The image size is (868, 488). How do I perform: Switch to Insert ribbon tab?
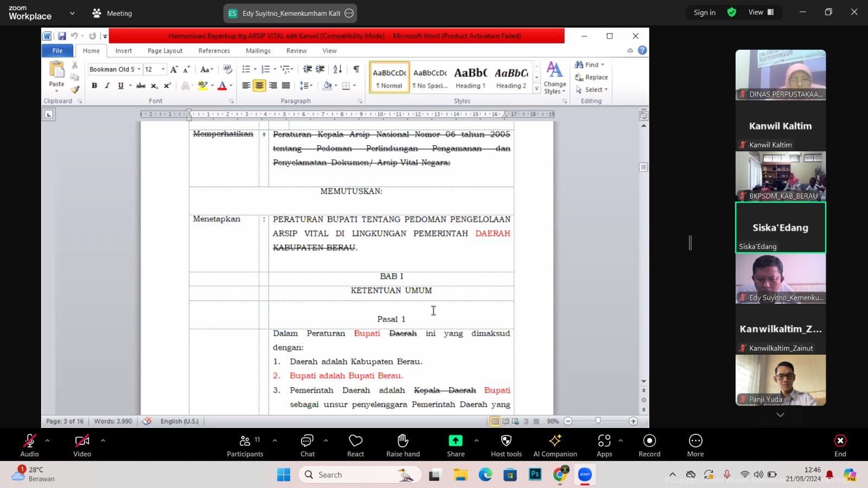click(x=123, y=50)
